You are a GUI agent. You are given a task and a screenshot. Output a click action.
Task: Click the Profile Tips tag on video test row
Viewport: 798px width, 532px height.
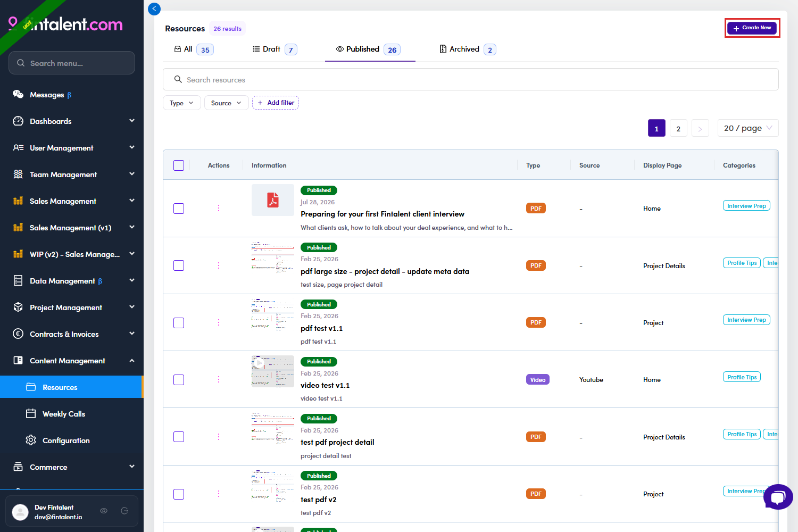(742, 377)
